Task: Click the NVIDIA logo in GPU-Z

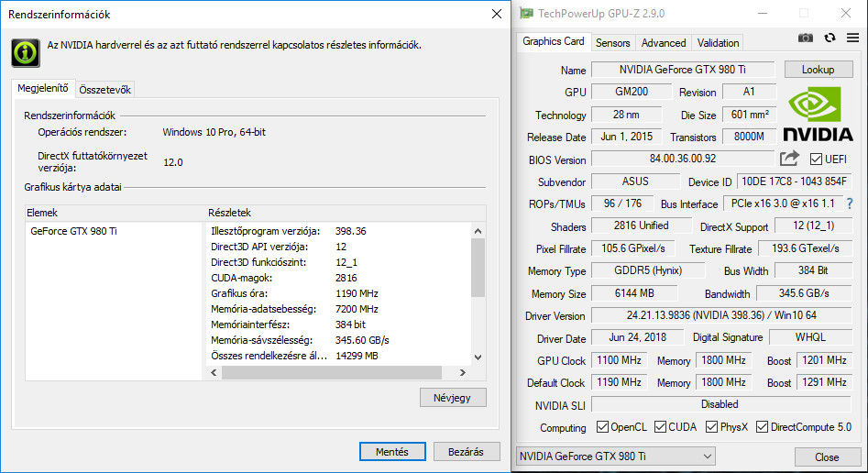Action: point(818,114)
